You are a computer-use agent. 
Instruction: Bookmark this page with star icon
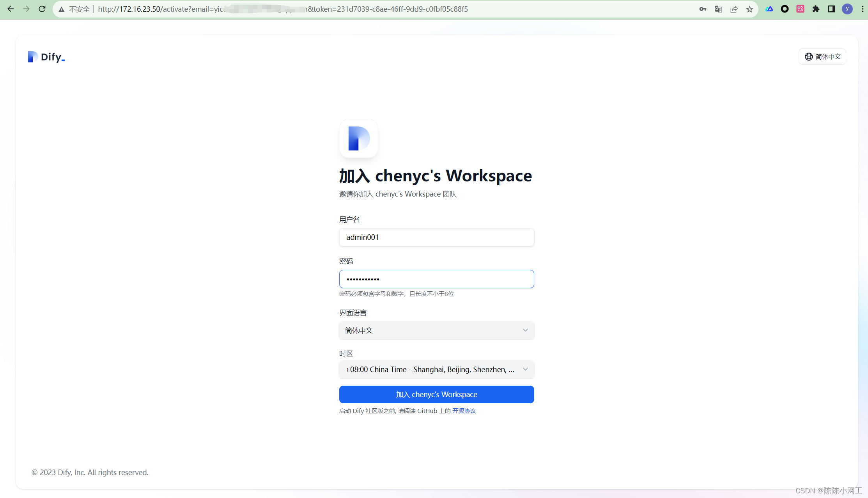(x=749, y=9)
